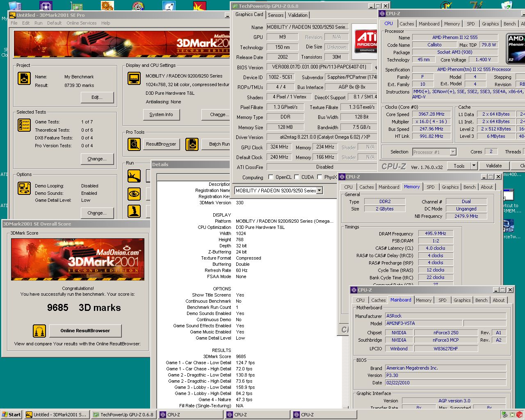Click the Batch Run document icon
525x420 pixels.
point(192,144)
